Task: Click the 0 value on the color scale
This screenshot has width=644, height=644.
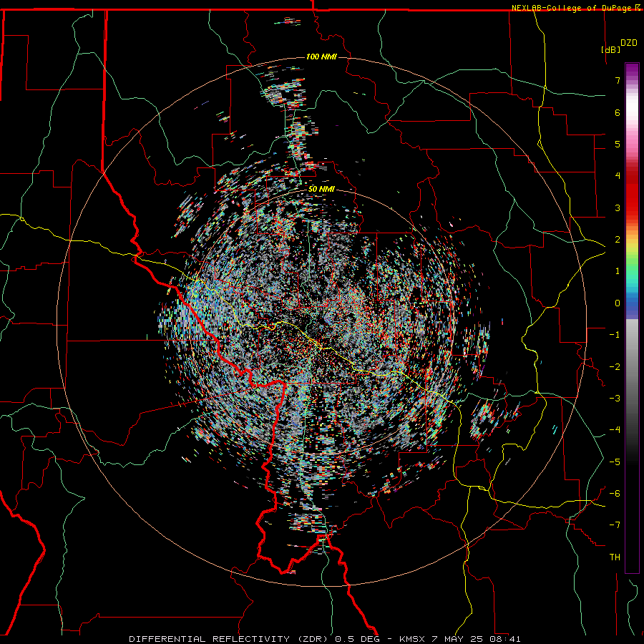Action: point(618,303)
